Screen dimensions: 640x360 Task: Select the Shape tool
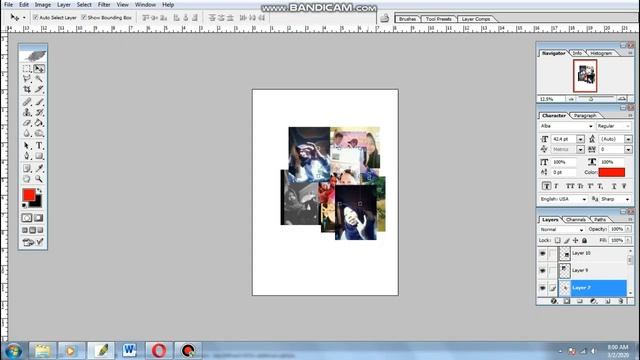tap(39, 156)
